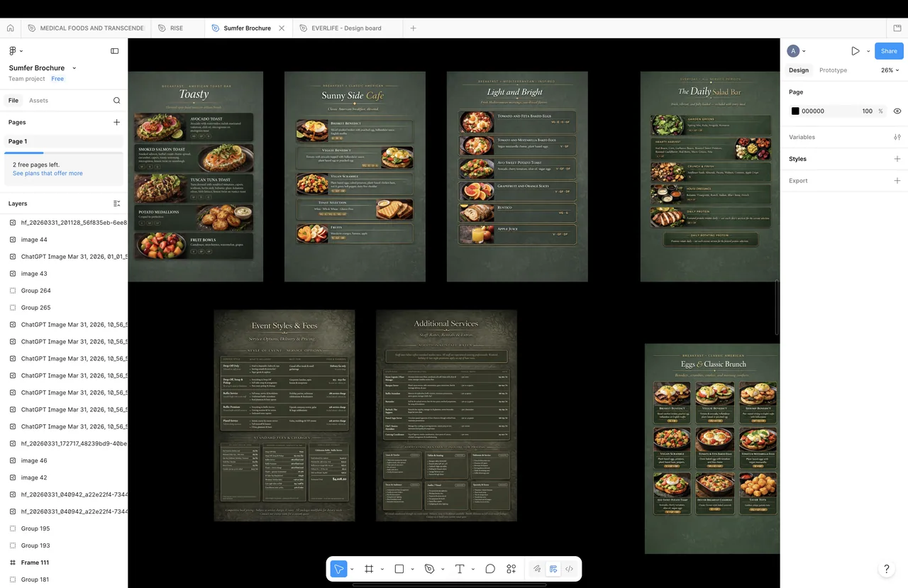Image resolution: width=908 pixels, height=588 pixels.
Task: Select the Pen tool
Action: click(429, 569)
